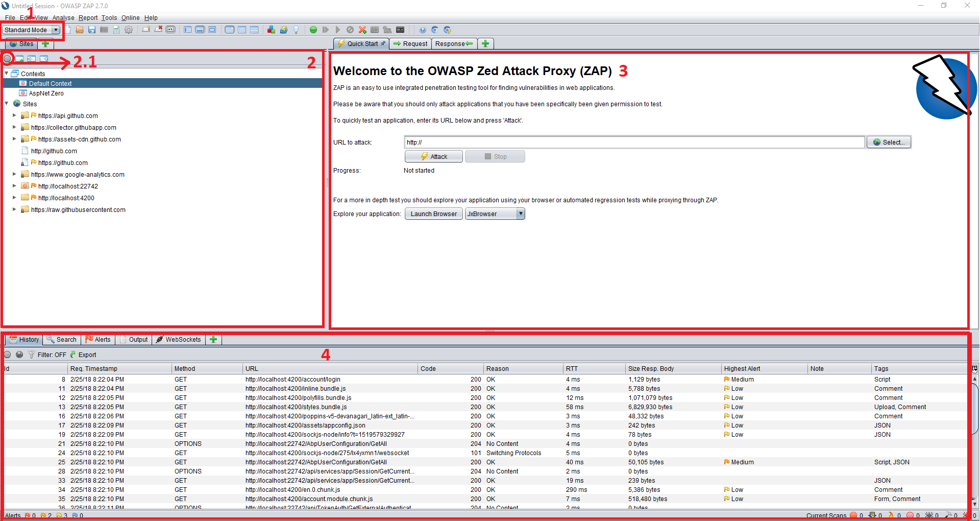
Task: Click the show only in-scope URLs target icon
Action: (7, 59)
